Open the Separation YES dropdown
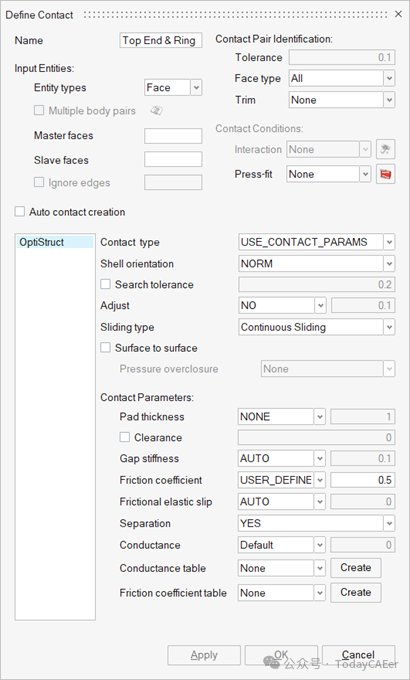 click(x=316, y=523)
